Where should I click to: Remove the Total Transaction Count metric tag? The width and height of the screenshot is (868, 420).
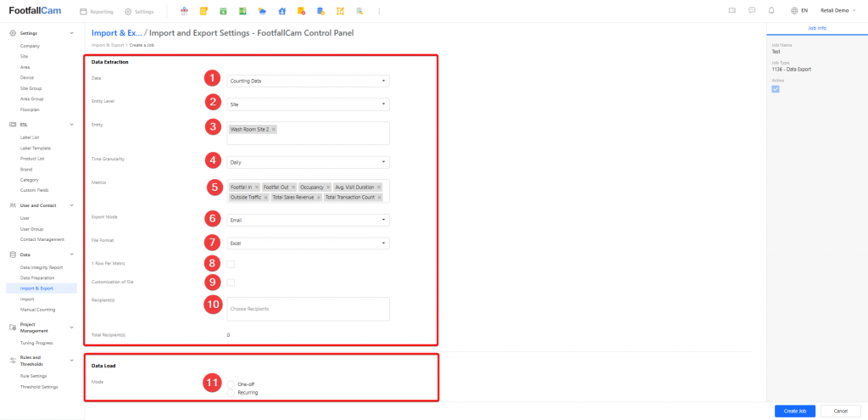coord(379,197)
